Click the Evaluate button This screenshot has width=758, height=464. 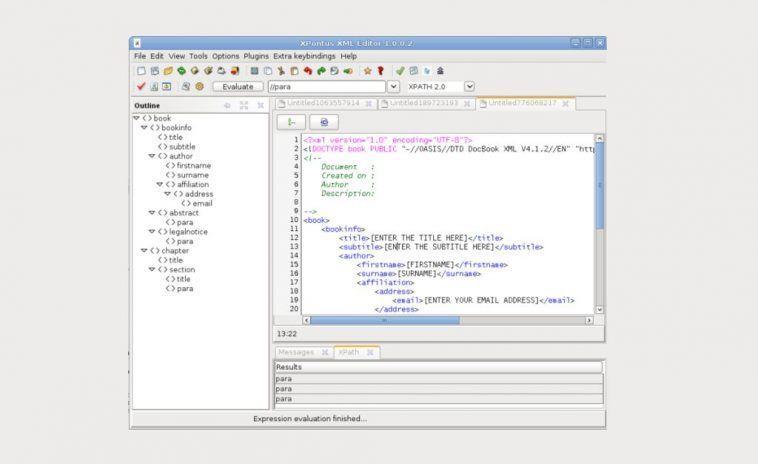point(238,87)
